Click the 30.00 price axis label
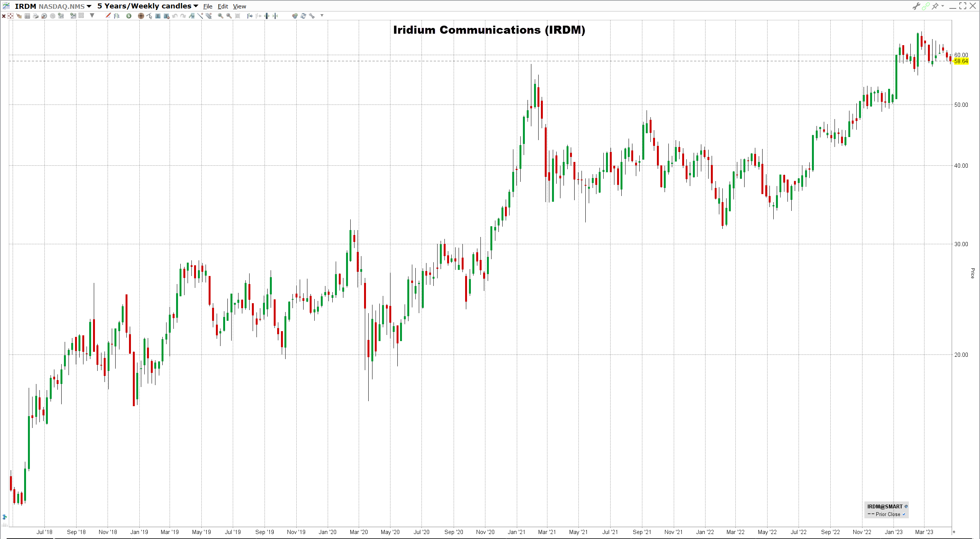Screen dimensions: 980x539 pos(961,244)
